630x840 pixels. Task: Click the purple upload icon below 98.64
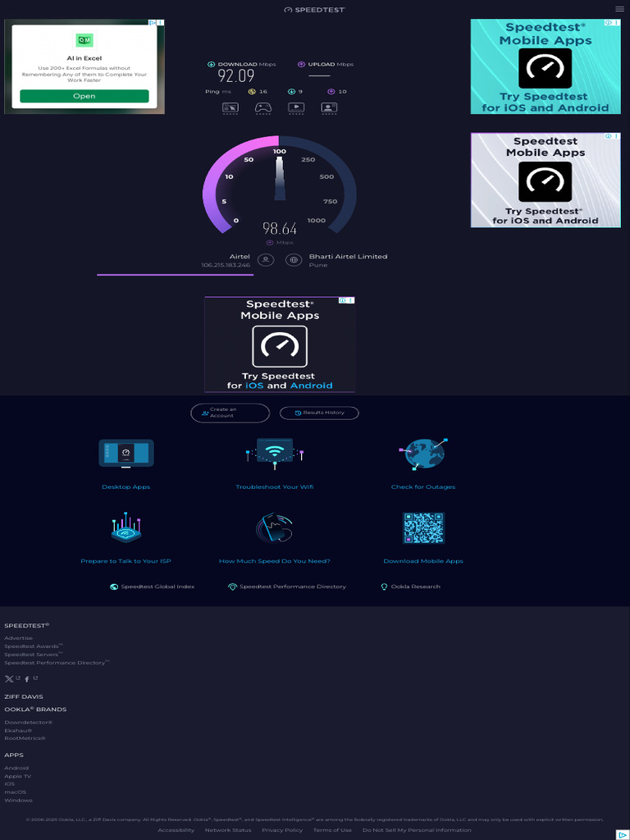[x=270, y=243]
